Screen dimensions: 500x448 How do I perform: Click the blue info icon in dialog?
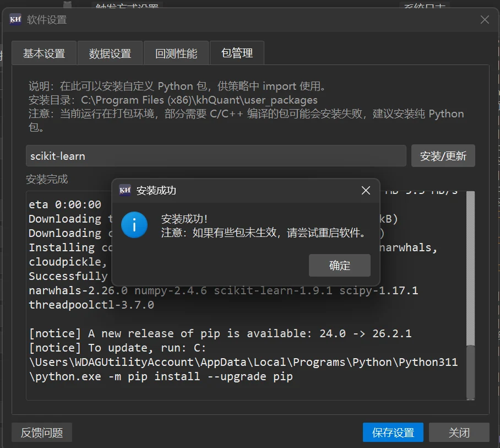(x=134, y=225)
